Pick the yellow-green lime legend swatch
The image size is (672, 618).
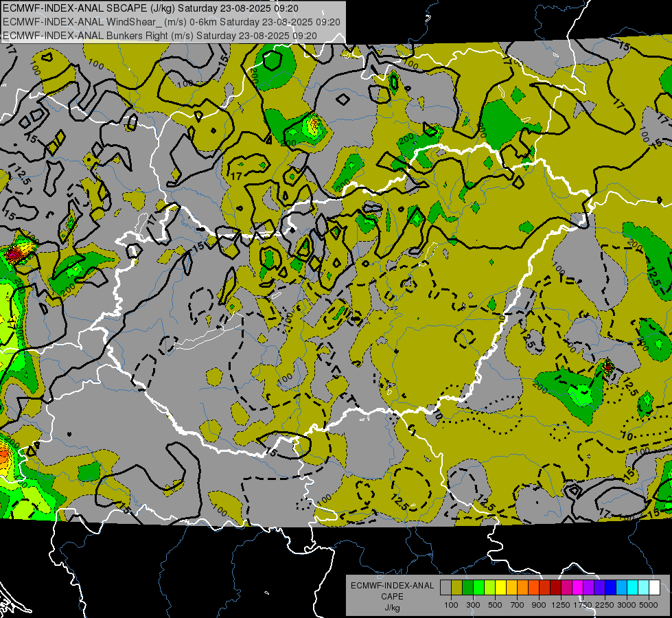click(x=490, y=587)
